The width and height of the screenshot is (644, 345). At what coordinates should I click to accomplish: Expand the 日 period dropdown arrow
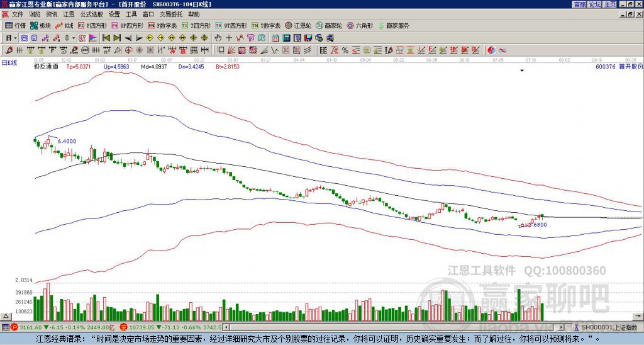coord(15,38)
